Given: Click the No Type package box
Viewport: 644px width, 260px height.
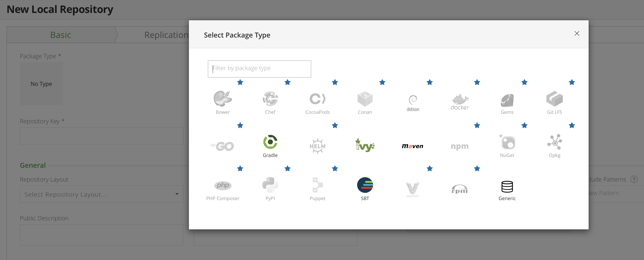Looking at the screenshot, I should pyautogui.click(x=41, y=84).
